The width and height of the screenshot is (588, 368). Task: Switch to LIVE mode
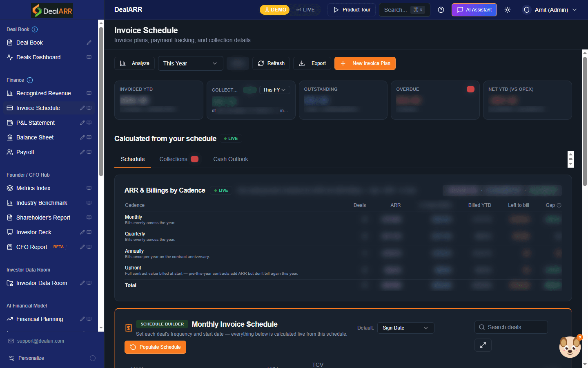pyautogui.click(x=305, y=10)
